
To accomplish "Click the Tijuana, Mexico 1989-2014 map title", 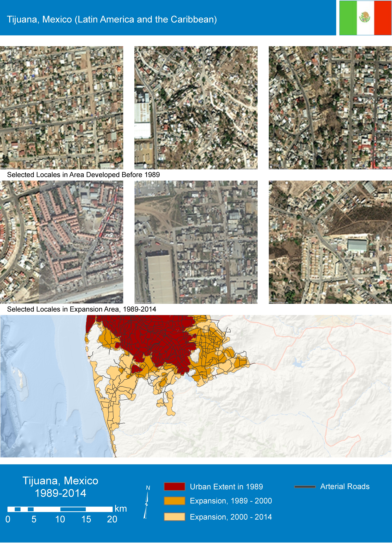I will pyautogui.click(x=60, y=487).
